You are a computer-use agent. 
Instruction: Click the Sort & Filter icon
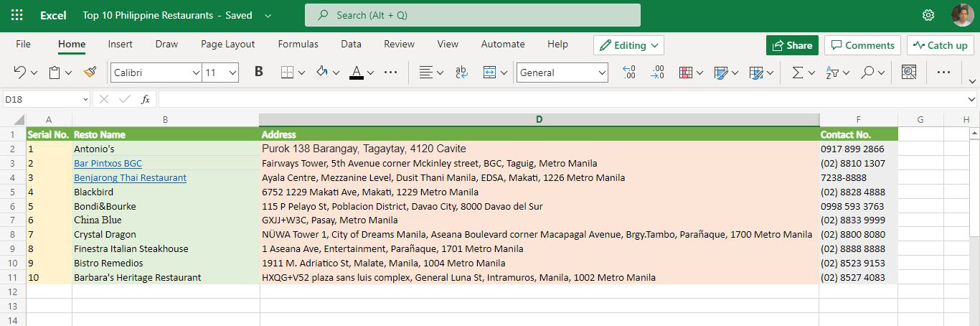coord(832,73)
